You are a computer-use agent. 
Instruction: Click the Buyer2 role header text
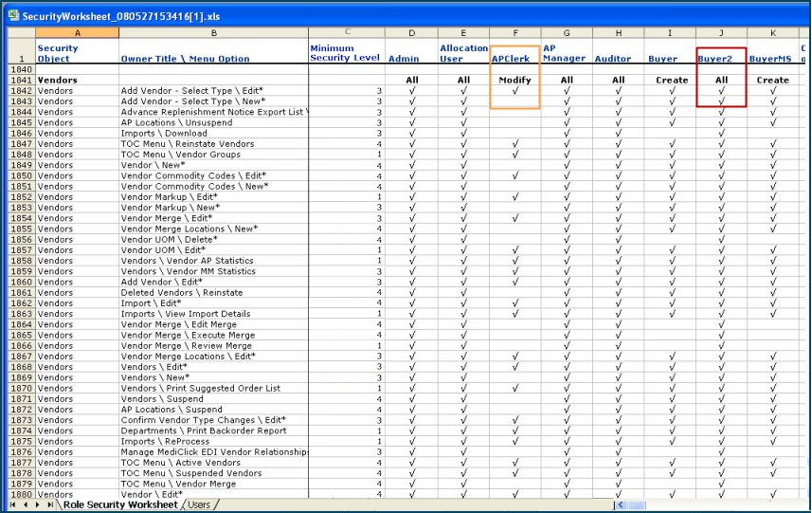[714, 59]
